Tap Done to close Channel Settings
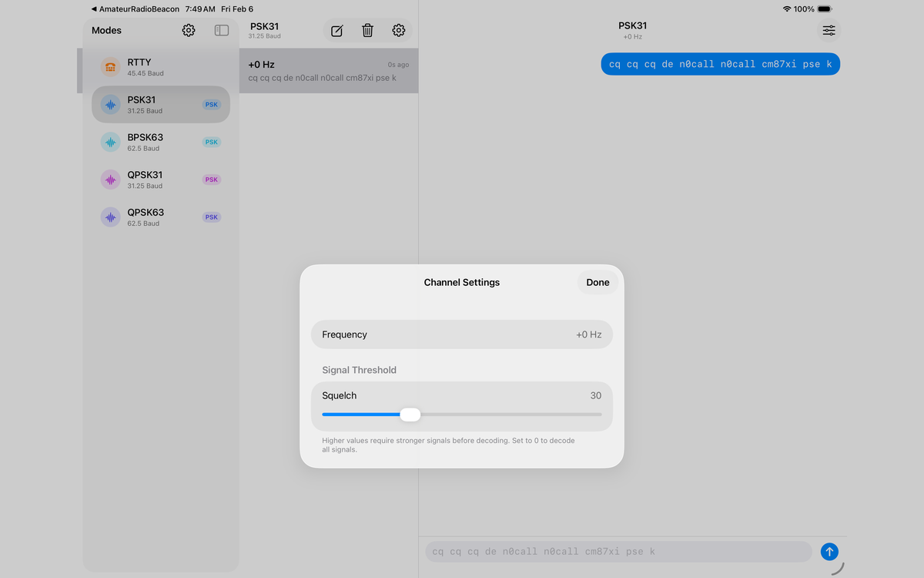924x578 pixels. point(597,282)
